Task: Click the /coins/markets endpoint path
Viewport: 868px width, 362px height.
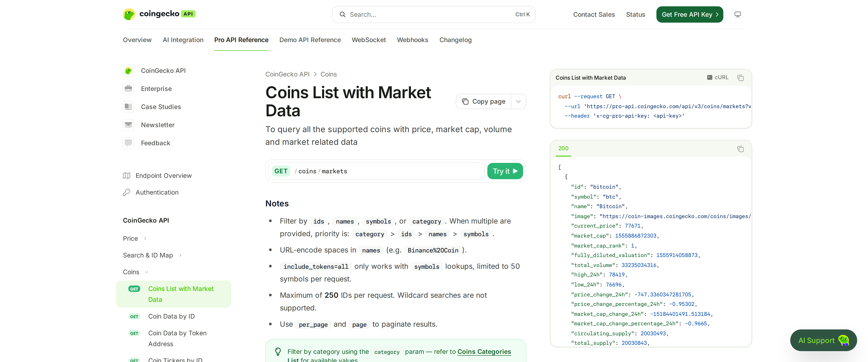Action: [321, 171]
